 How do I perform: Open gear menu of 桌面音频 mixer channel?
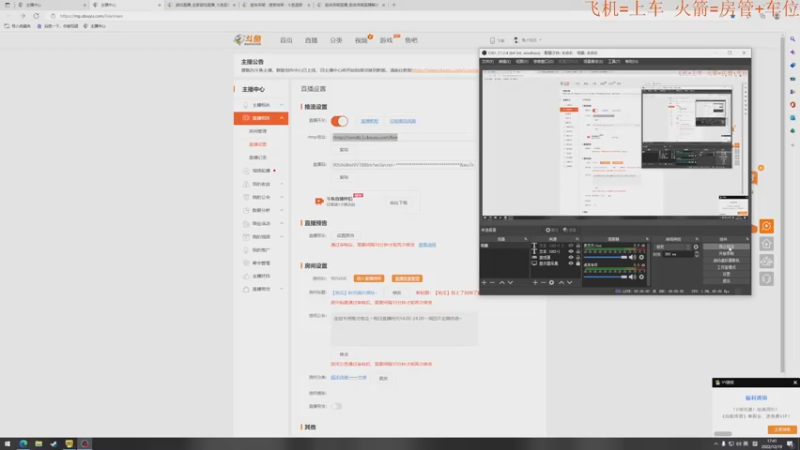pos(641,277)
